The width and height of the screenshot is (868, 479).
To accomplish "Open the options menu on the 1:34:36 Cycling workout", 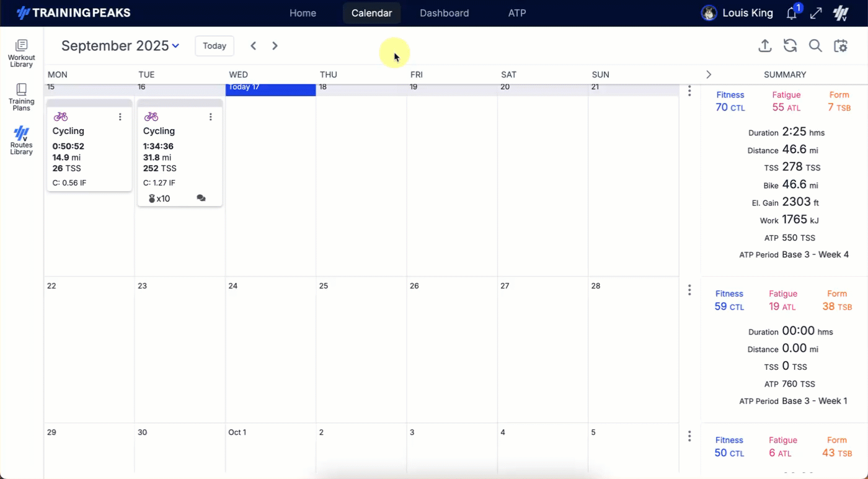I will tap(210, 116).
